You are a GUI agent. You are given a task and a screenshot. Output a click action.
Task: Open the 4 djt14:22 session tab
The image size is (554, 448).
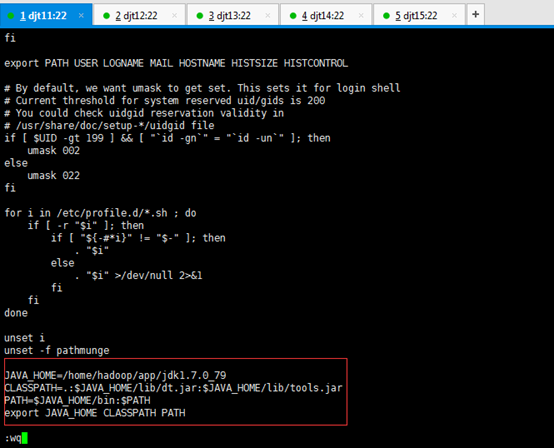(x=326, y=15)
